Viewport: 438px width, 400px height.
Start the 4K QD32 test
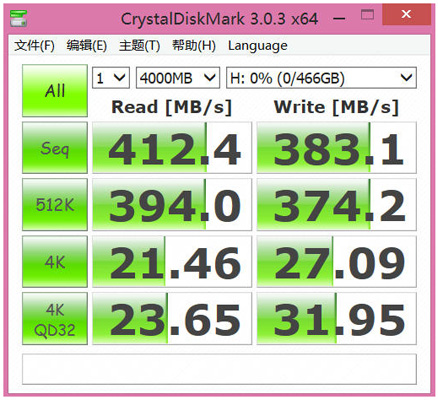pos(55,319)
